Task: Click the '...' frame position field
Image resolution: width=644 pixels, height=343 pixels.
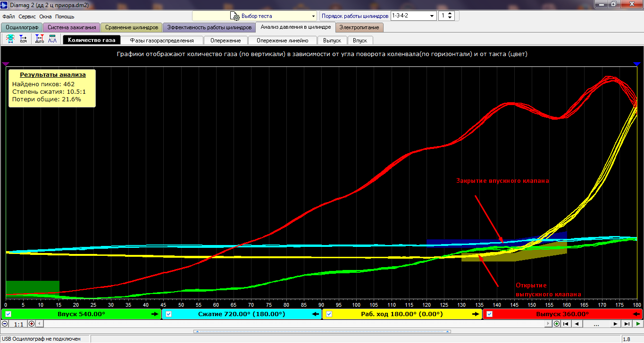Action: click(596, 324)
